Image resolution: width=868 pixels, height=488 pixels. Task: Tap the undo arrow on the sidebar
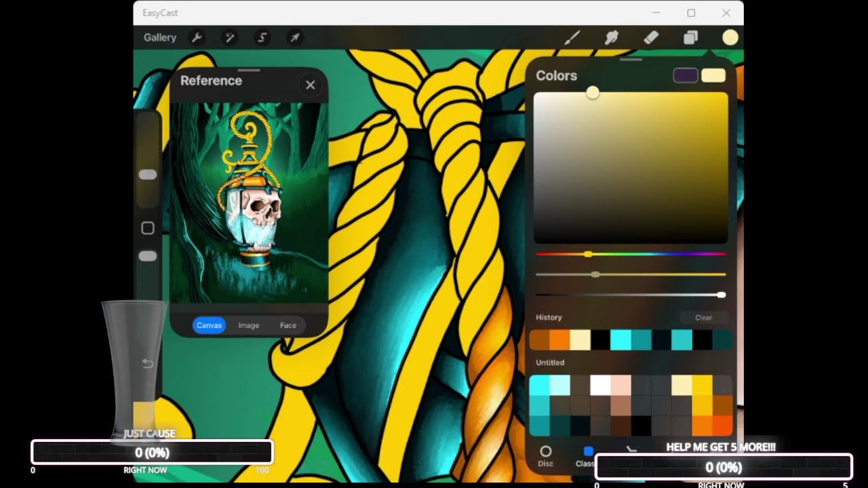coord(148,364)
